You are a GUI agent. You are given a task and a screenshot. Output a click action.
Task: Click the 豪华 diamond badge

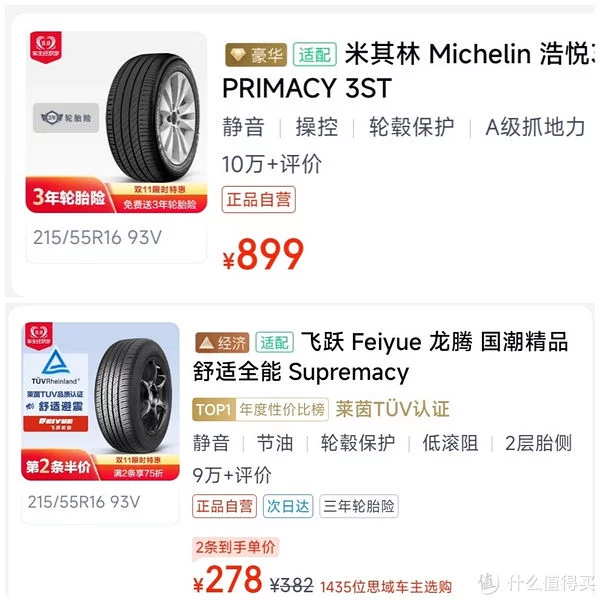pyautogui.click(x=249, y=53)
